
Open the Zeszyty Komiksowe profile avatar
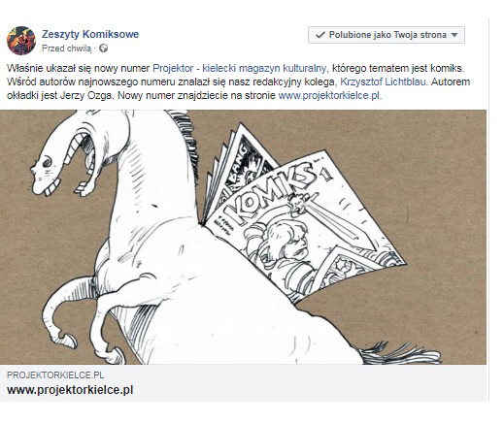pos(21,41)
